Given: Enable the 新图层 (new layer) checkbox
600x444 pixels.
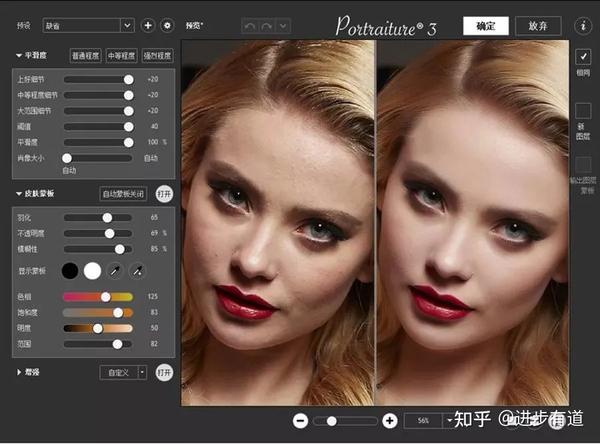Looking at the screenshot, I should pos(584,111).
